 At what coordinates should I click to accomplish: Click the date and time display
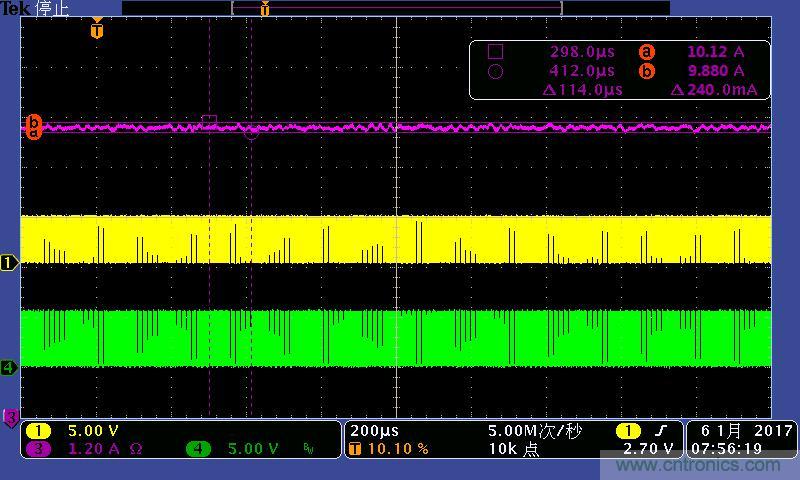click(x=741, y=440)
